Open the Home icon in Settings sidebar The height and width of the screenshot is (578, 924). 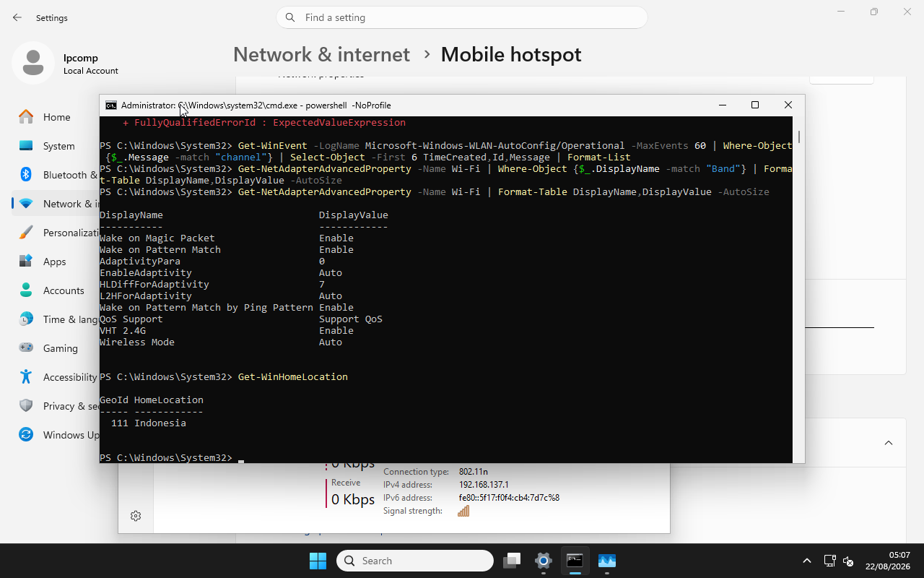coord(26,117)
